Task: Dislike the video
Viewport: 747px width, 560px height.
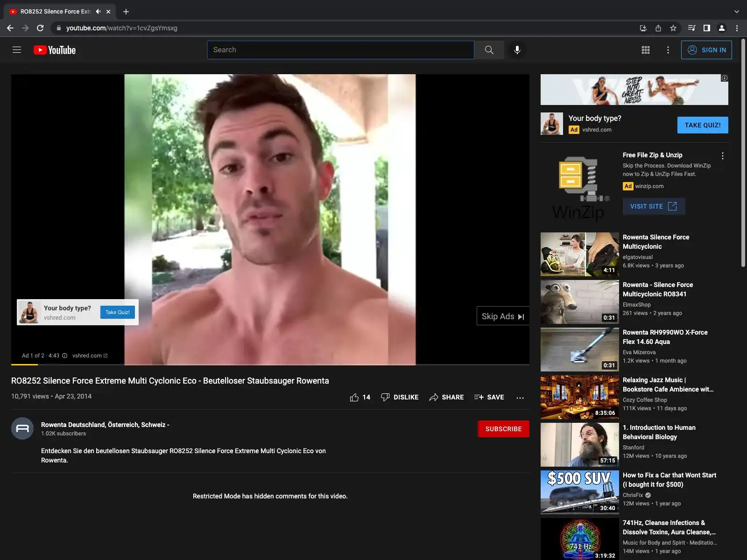Action: (400, 397)
